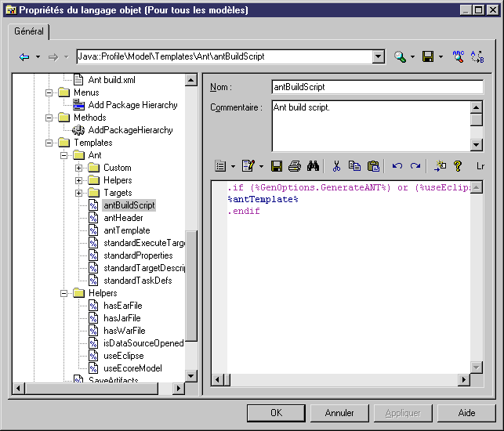
Task: Open the path combo box dropdown
Action: pyautogui.click(x=379, y=57)
